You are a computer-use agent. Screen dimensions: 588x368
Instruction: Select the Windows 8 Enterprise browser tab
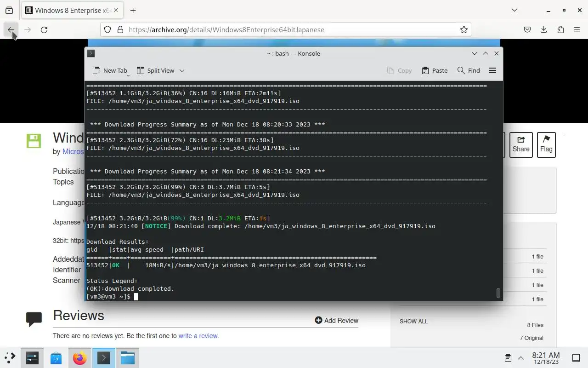tap(72, 10)
